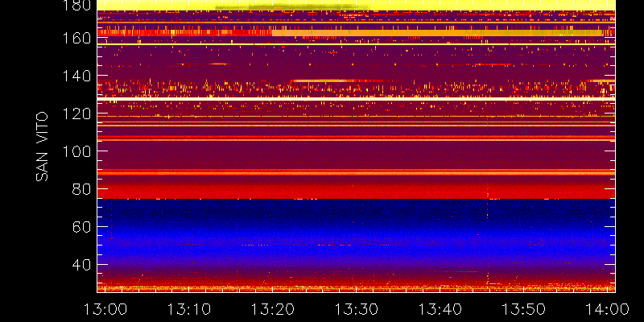Click the 60 frequency axis label
This screenshot has height=322, width=644.
[x=81, y=227]
